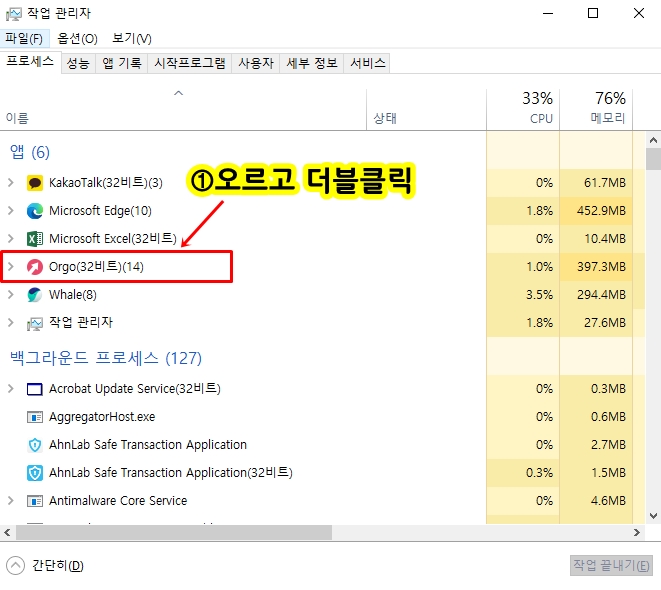Click the 397.3MB memory value

(x=601, y=267)
